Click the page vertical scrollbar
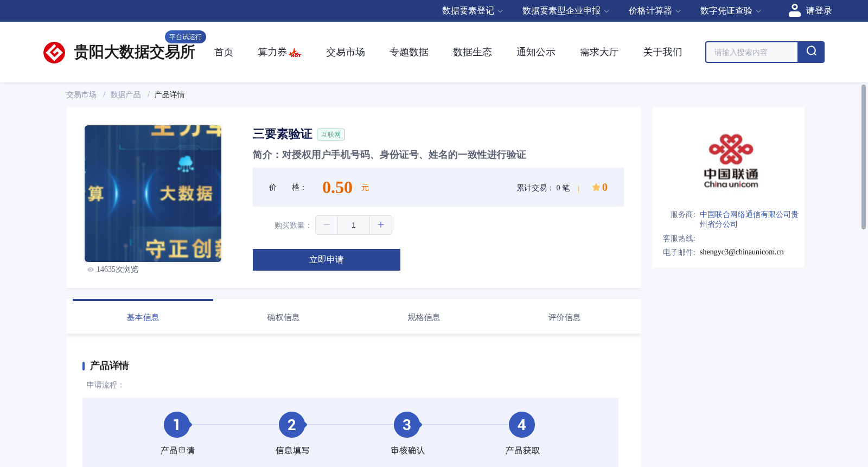This screenshot has width=868, height=467. point(864,157)
